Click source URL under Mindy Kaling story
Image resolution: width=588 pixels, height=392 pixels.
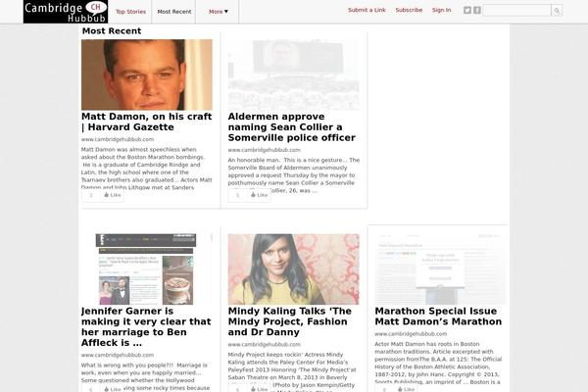[264, 344]
